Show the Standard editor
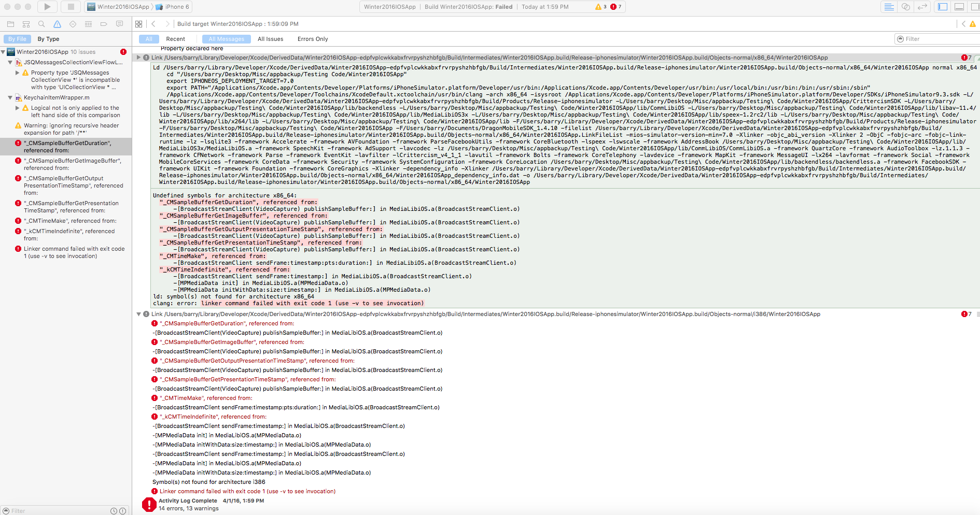980x515 pixels. tap(889, 7)
